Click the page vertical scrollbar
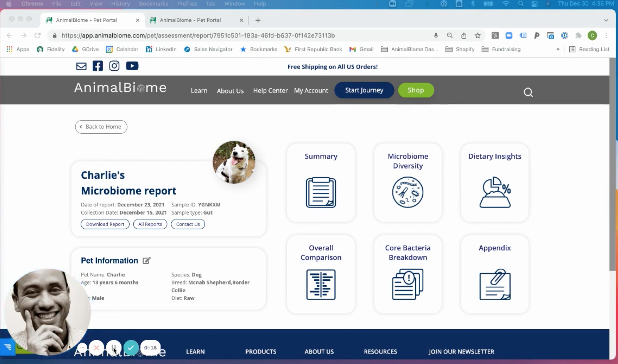This screenshot has width=618, height=364. [x=613, y=164]
